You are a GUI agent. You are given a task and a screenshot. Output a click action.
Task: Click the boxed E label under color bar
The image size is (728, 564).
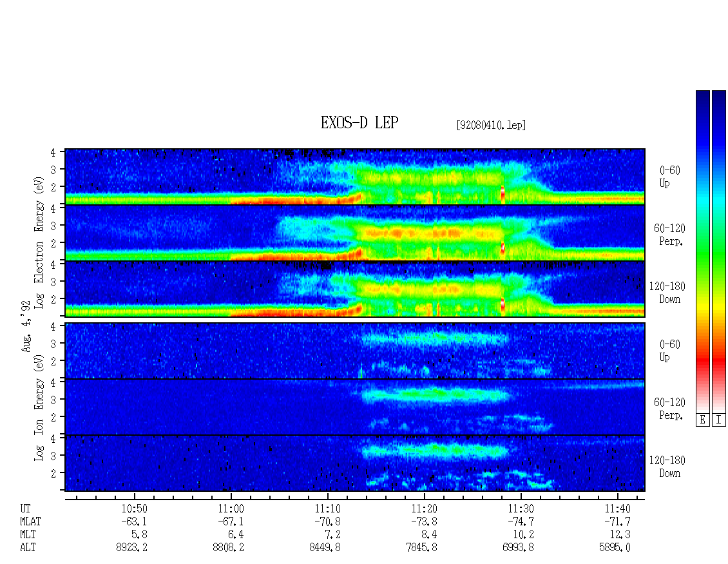(702, 420)
